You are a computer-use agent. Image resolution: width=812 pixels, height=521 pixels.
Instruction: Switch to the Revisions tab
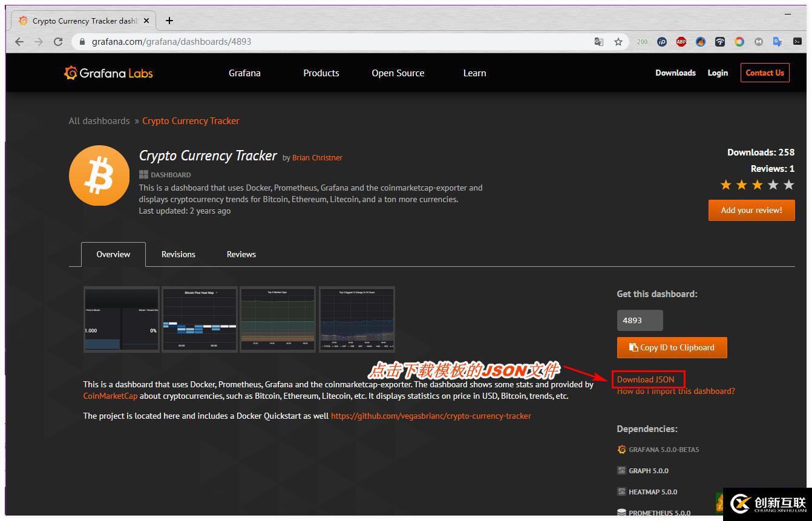178,254
